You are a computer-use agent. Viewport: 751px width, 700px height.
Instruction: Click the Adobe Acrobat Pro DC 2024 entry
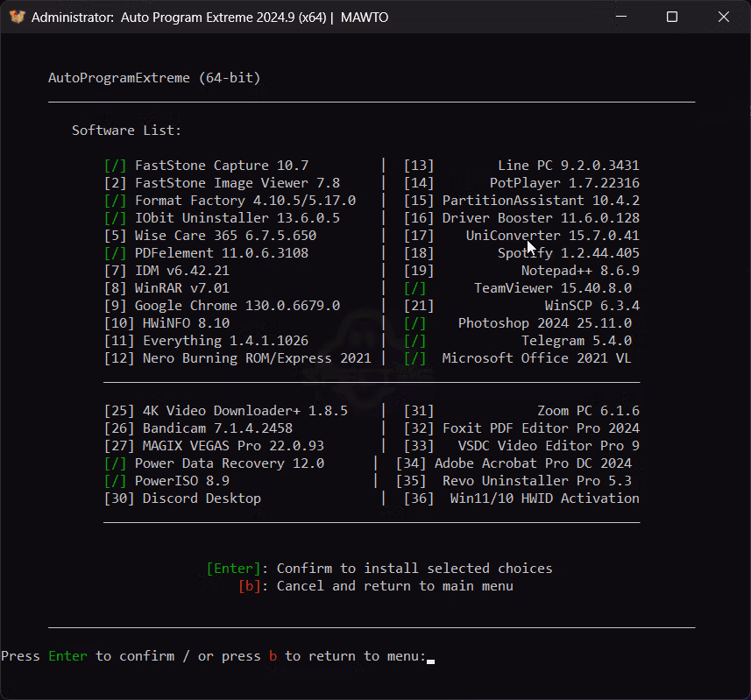(x=514, y=463)
